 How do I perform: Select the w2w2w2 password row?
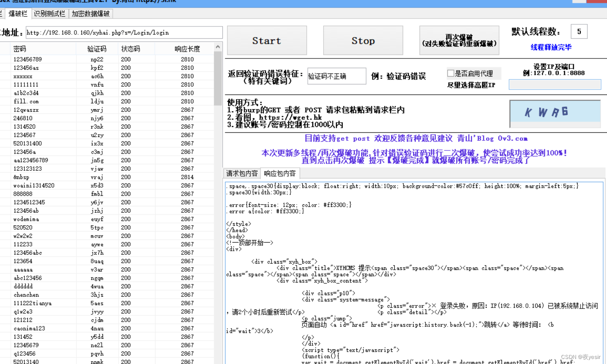tap(107, 236)
